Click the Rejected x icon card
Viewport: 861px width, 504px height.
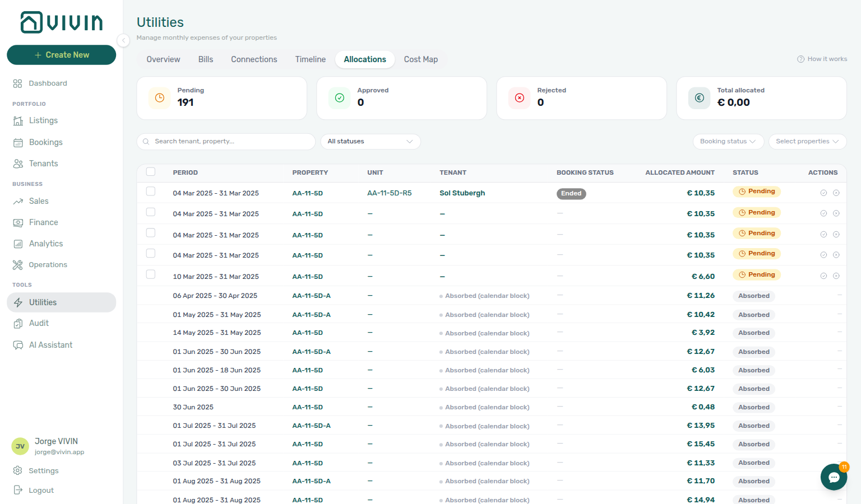pyautogui.click(x=520, y=98)
